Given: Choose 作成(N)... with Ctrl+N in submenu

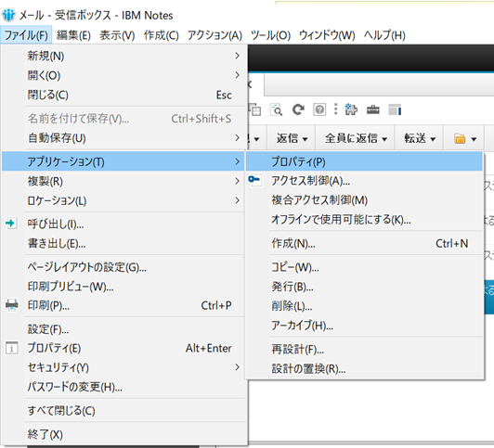Looking at the screenshot, I should 364,243.
